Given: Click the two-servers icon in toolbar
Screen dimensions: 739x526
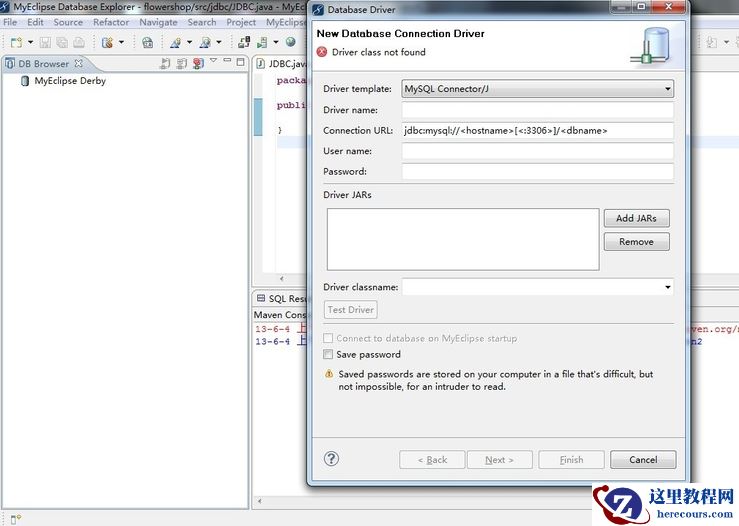Looking at the screenshot, I should [x=244, y=42].
